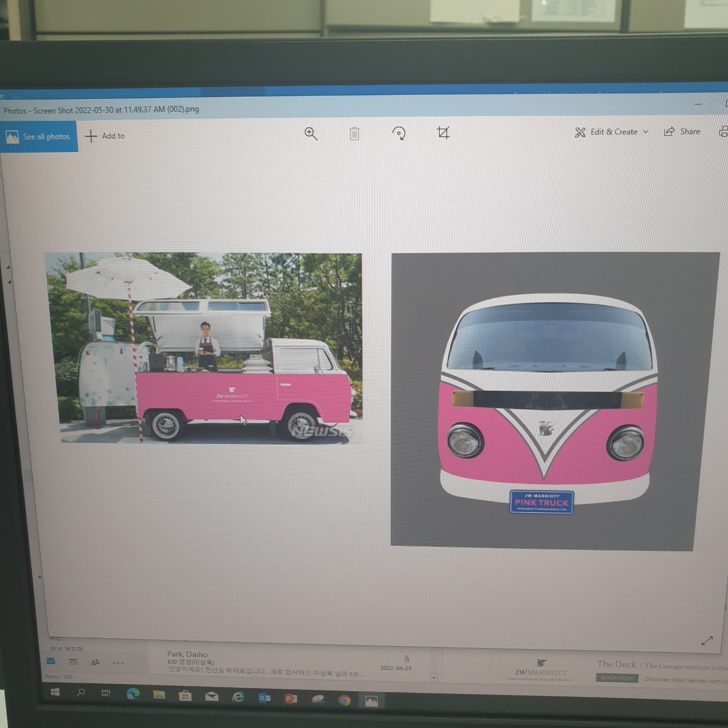Open Task View on taskbar
This screenshot has width=728, height=728.
(x=106, y=693)
